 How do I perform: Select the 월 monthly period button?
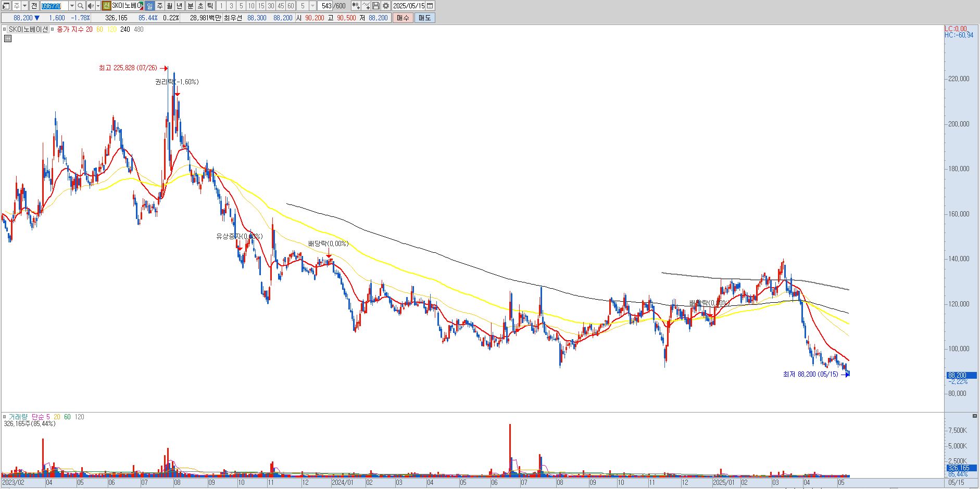click(170, 6)
